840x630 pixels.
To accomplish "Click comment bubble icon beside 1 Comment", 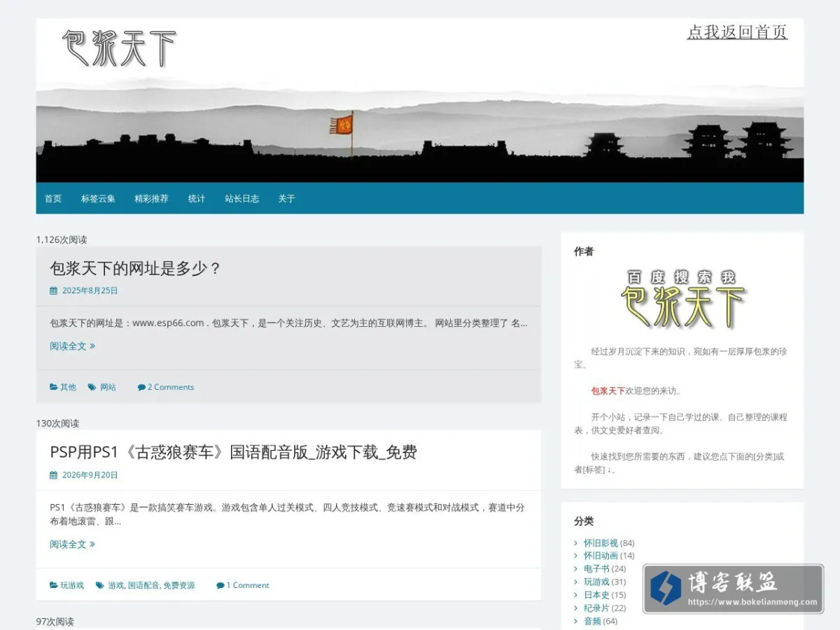I will click(x=220, y=585).
